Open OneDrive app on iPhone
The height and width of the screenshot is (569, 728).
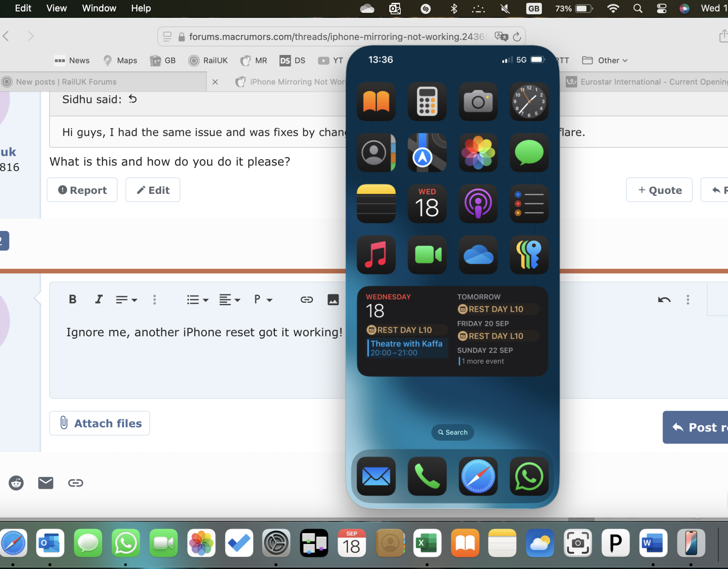[x=478, y=254]
